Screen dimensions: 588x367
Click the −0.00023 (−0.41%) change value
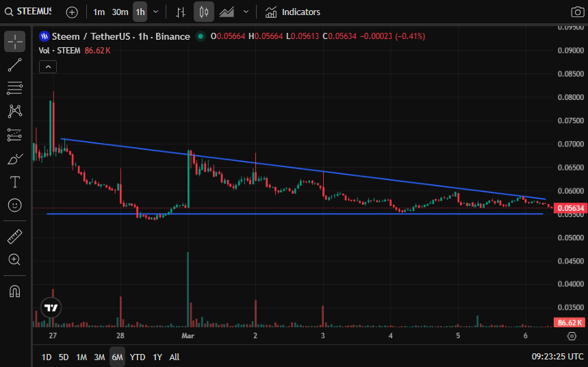click(393, 36)
